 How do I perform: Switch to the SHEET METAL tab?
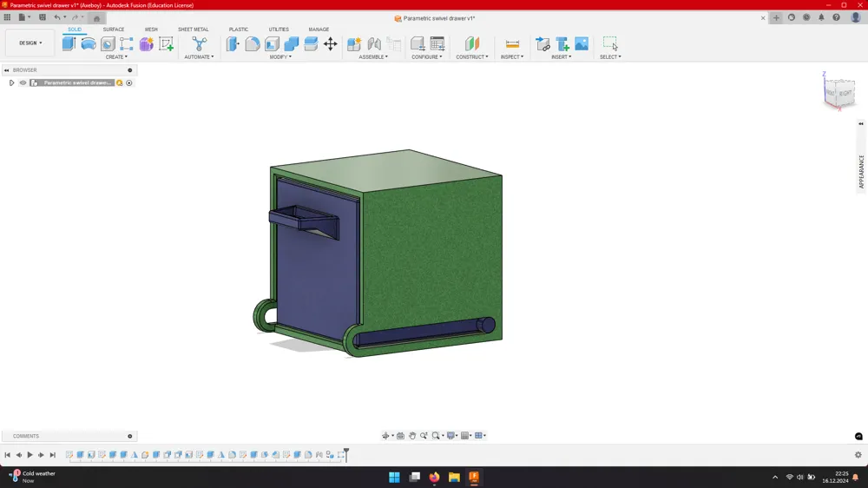pos(194,30)
